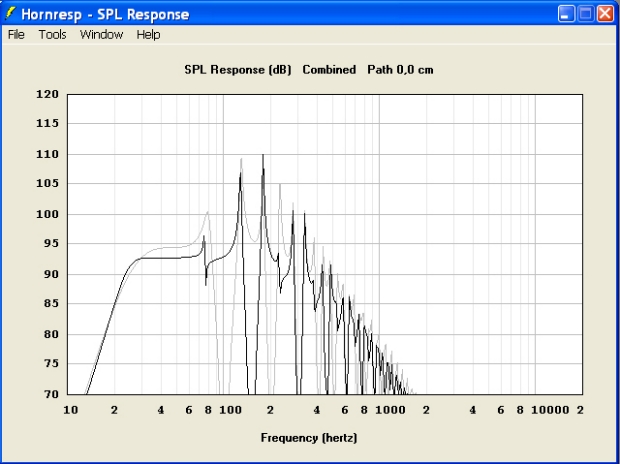620x464 pixels.
Task: Open the Help menu
Action: pos(148,35)
